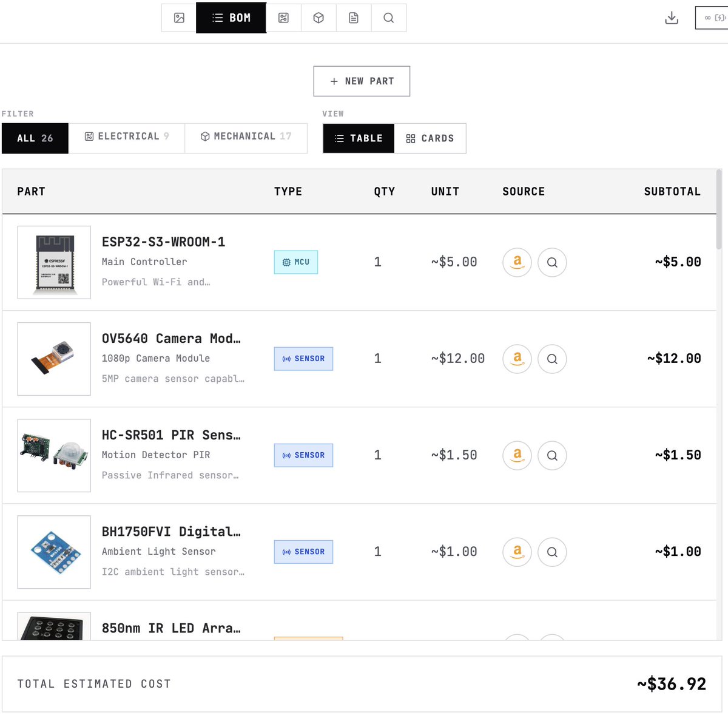Click the PART column header
Viewport: 728px width, 718px height.
coord(31,191)
